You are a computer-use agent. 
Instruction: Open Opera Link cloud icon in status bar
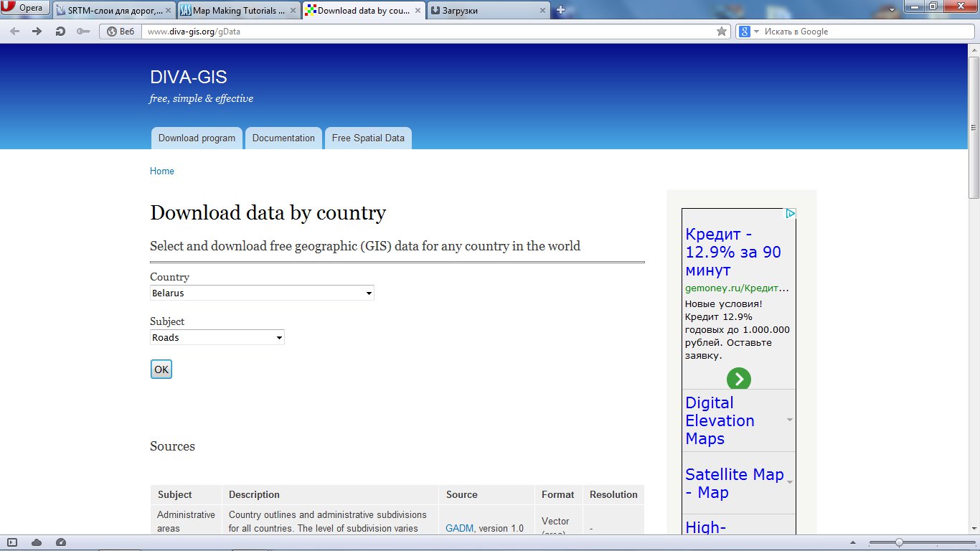[x=37, y=542]
